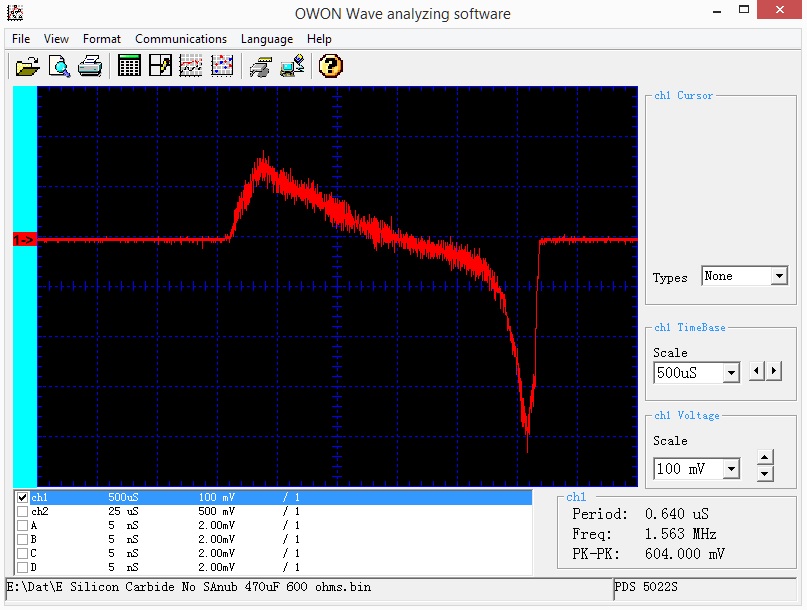807x610 pixels.
Task: Enable the D channel checkbox
Action: 22,567
